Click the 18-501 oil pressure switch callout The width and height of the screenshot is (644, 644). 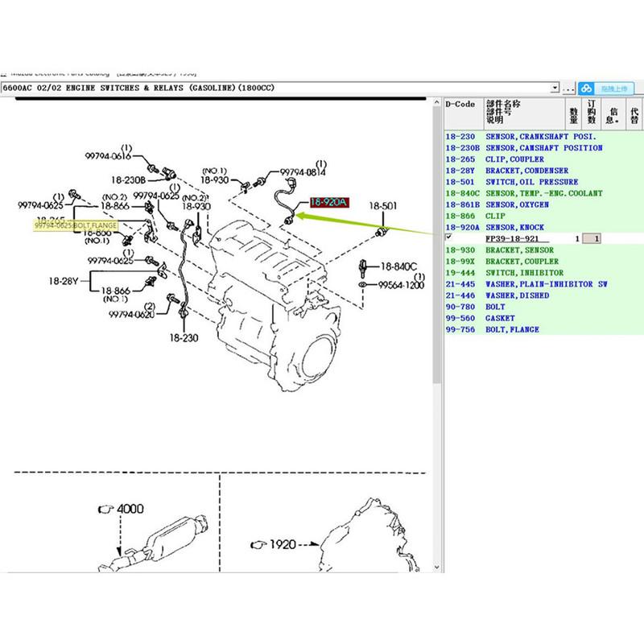(383, 206)
